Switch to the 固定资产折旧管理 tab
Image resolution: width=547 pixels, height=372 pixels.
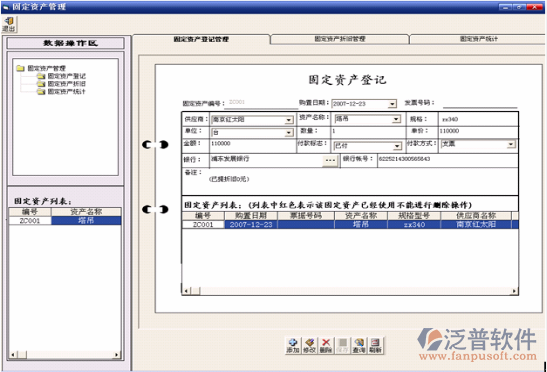(x=340, y=39)
